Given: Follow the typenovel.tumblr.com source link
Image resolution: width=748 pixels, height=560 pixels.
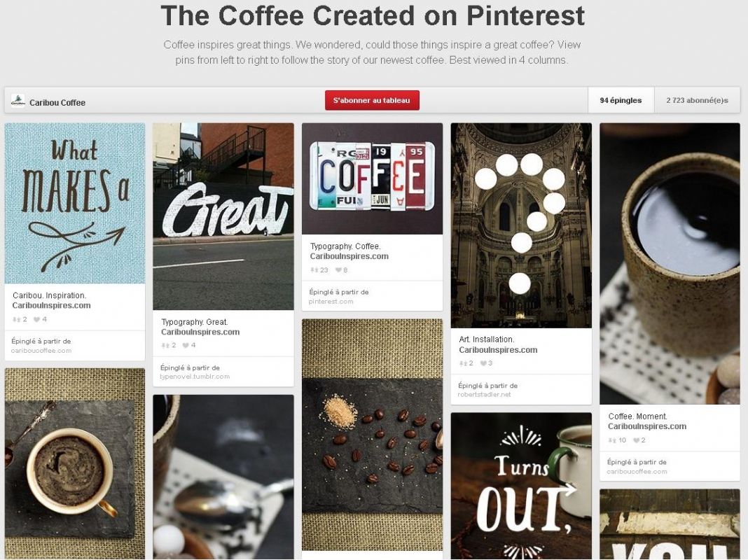Looking at the screenshot, I should coord(195,377).
